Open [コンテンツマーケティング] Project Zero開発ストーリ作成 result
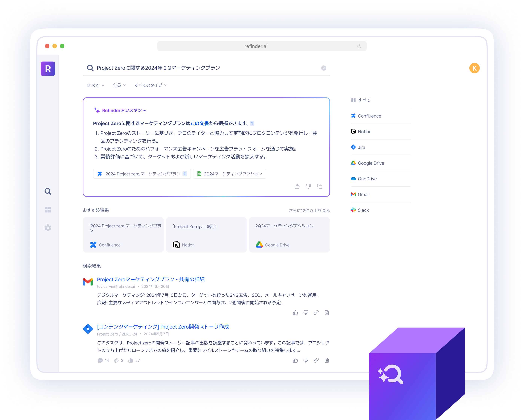 tap(163, 327)
